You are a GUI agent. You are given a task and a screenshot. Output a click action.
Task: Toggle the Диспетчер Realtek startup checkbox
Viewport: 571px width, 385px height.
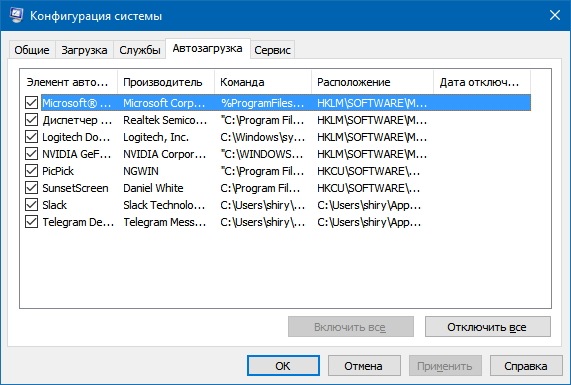click(x=31, y=119)
